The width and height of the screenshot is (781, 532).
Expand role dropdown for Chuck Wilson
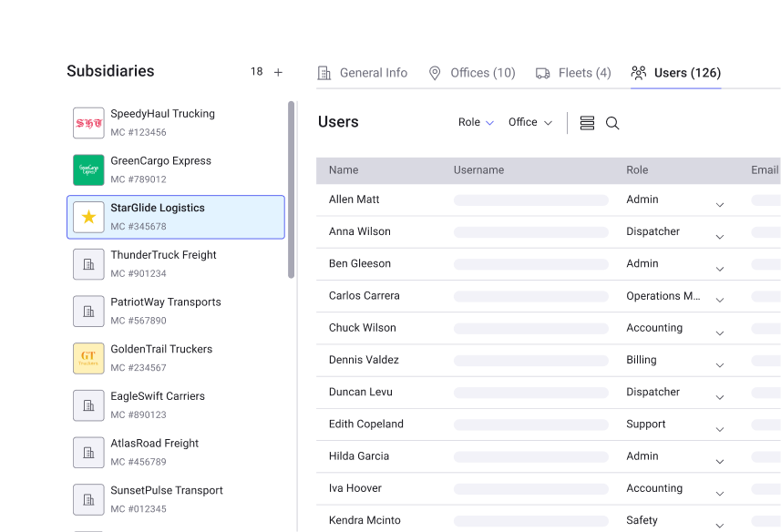pos(720,332)
